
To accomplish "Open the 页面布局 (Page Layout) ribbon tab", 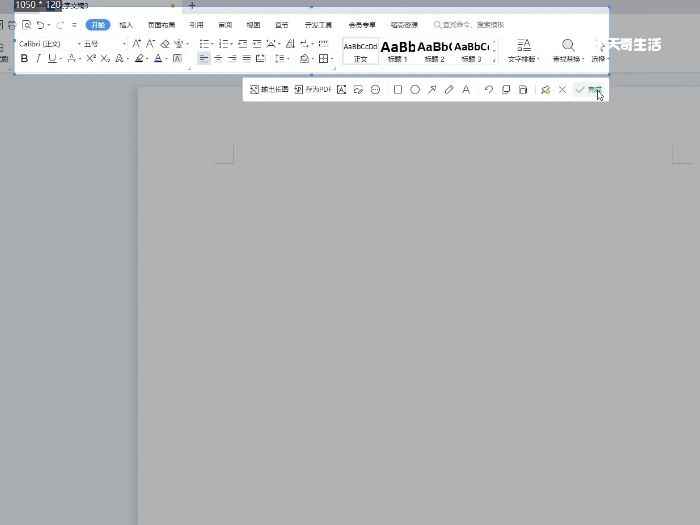I will point(161,25).
